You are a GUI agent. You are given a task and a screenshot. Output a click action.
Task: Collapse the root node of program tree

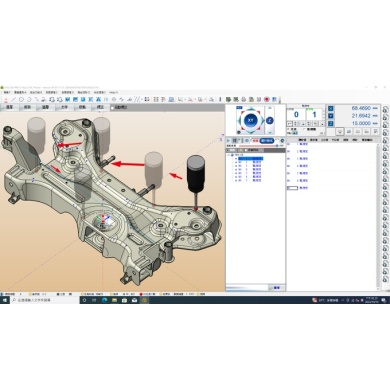[x=229, y=155]
